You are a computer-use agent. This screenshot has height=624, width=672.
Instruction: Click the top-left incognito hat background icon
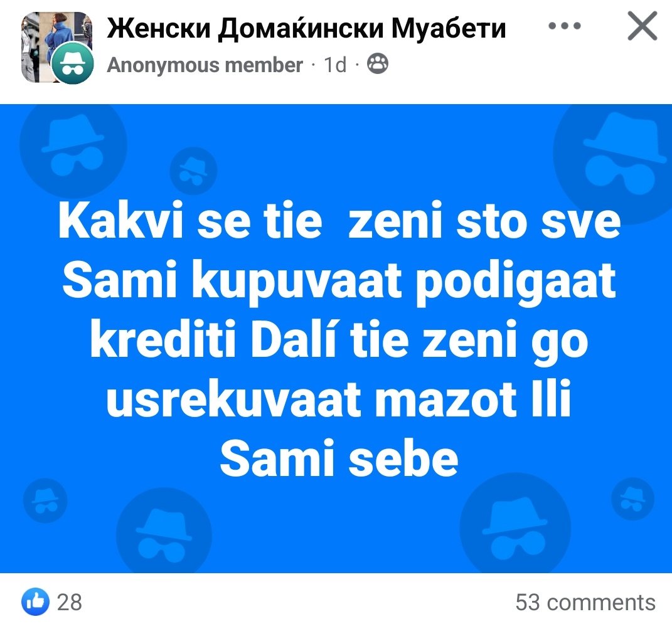pyautogui.click(x=73, y=145)
